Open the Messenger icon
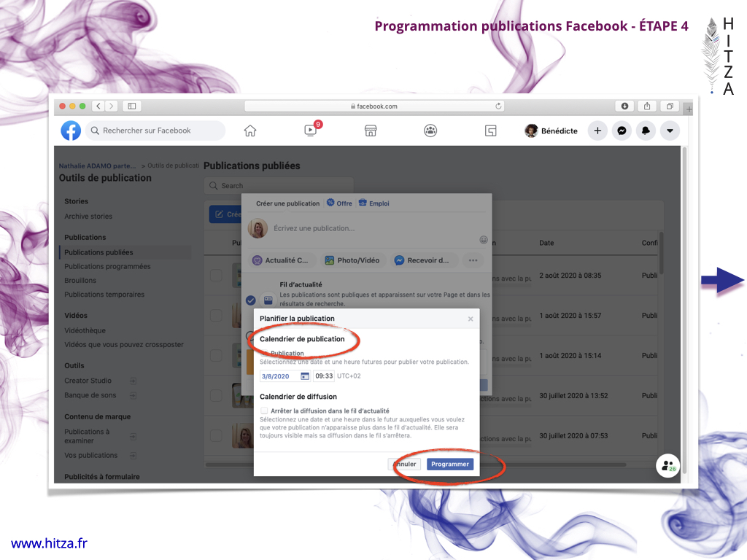 point(622,131)
